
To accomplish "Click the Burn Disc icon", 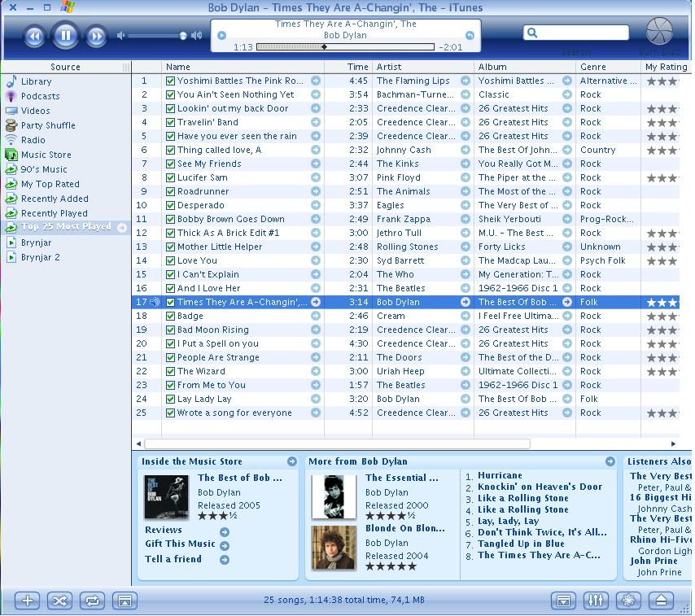I will coord(659,31).
